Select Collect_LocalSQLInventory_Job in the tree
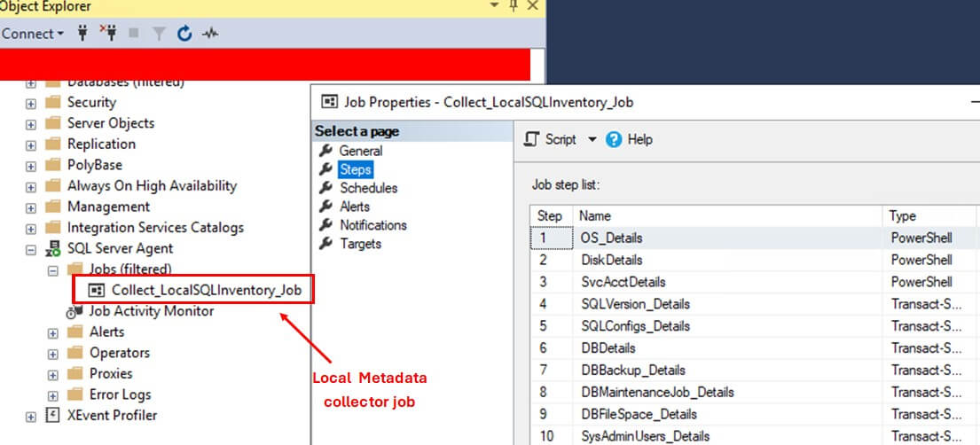This screenshot has width=980, height=445. (207, 290)
